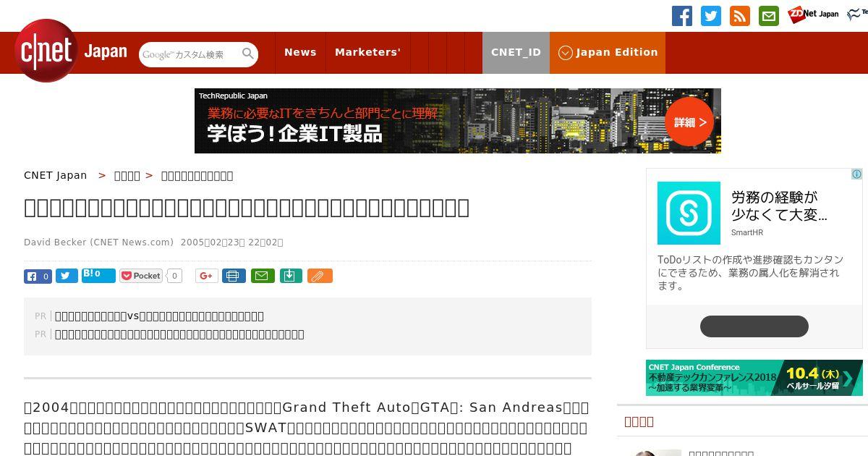This screenshot has height=456, width=868.
Task: Share article via Facebook count button
Action: pyautogui.click(x=38, y=276)
